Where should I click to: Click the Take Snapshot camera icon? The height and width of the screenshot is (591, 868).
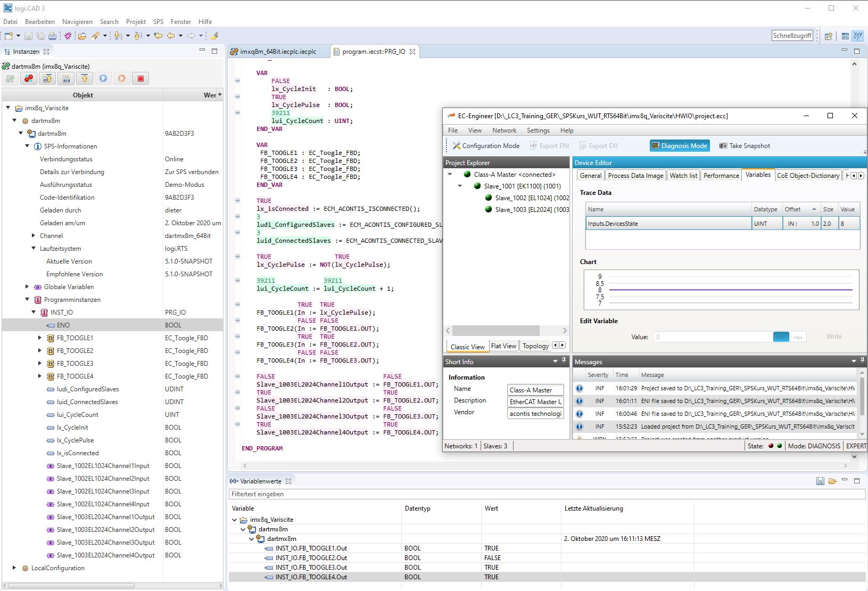click(723, 146)
